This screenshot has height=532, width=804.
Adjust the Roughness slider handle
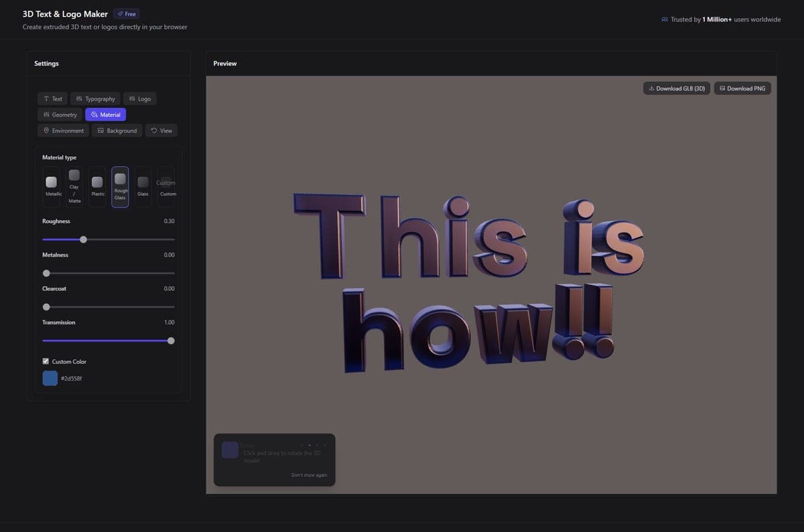[83, 239]
